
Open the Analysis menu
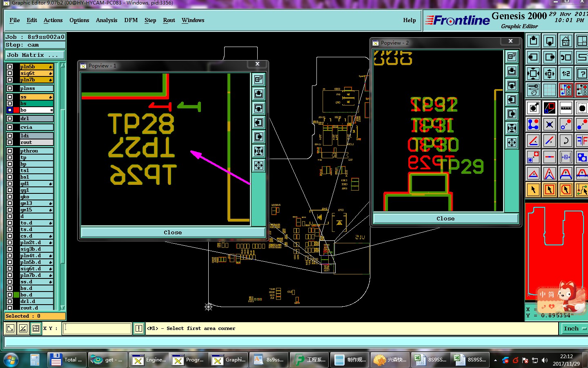(107, 20)
